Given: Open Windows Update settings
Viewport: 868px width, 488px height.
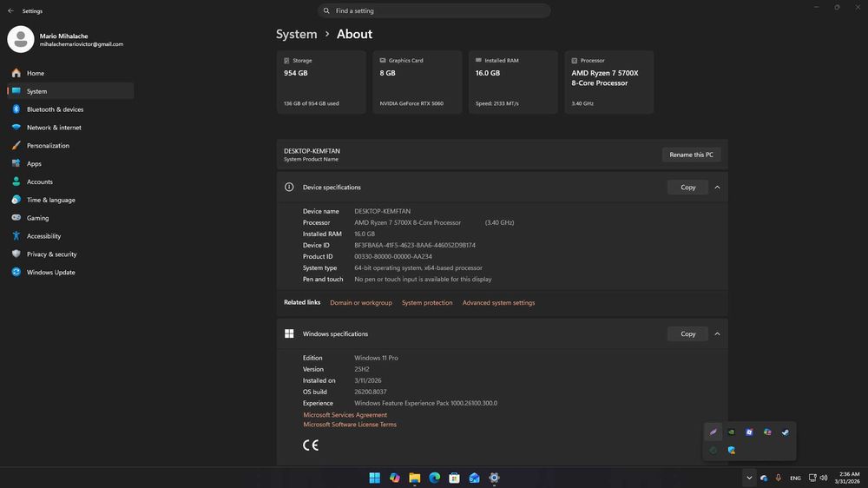Looking at the screenshot, I should point(70,272).
